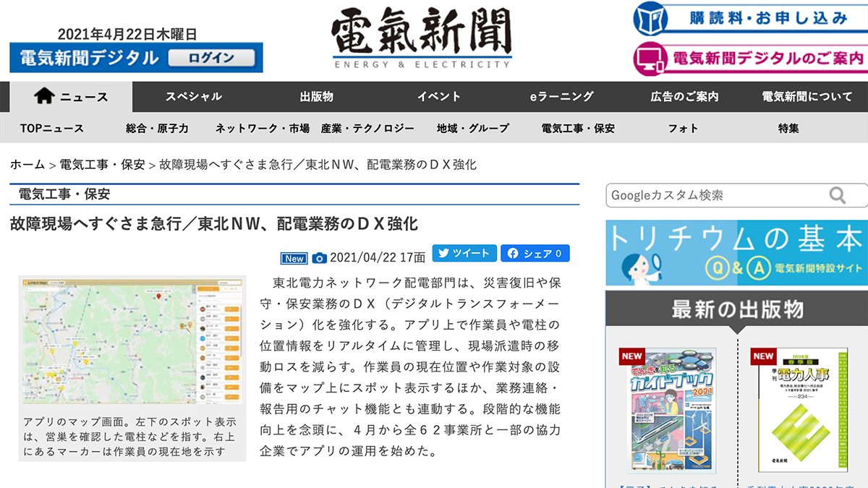Screen dimensions: 868x488
Task: Click the 電気工事・保安 section heading
Action: (64, 194)
